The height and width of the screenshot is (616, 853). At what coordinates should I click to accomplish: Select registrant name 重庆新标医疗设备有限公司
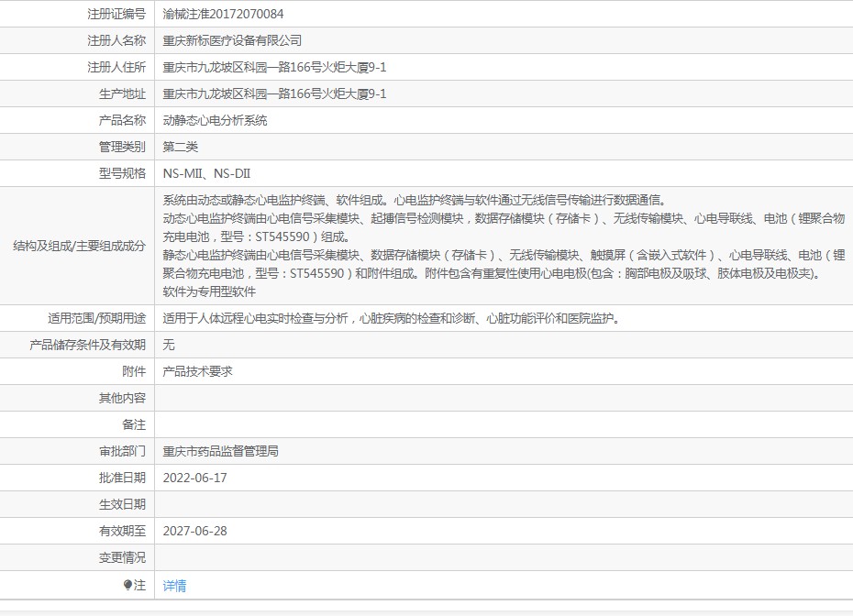click(x=232, y=40)
